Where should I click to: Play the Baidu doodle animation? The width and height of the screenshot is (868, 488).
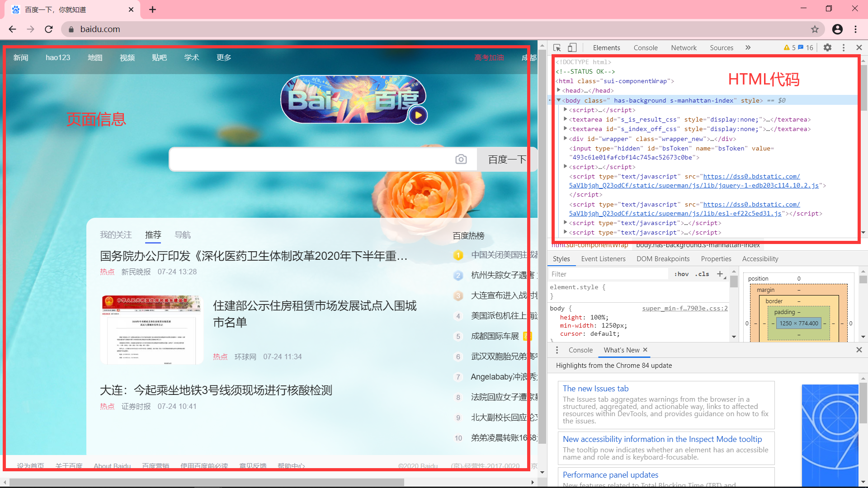418,115
